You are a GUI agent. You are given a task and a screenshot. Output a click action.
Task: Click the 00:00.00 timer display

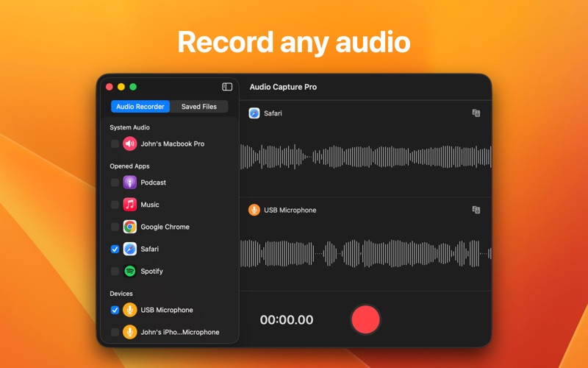click(x=287, y=320)
